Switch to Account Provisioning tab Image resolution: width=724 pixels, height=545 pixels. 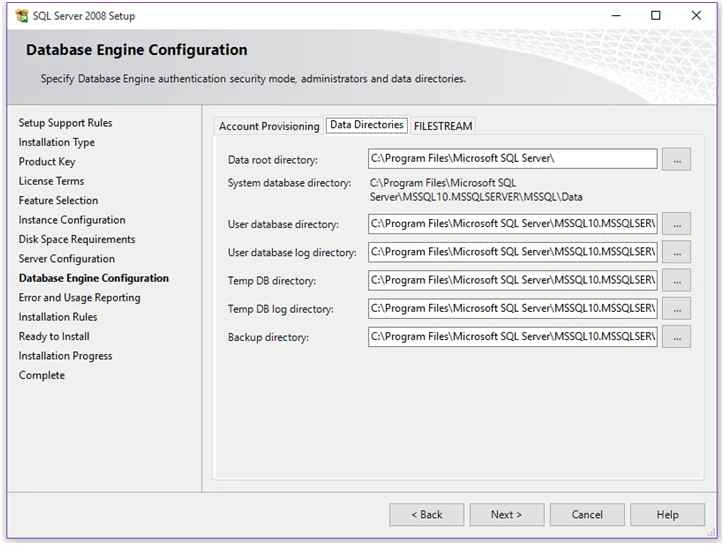tap(269, 126)
